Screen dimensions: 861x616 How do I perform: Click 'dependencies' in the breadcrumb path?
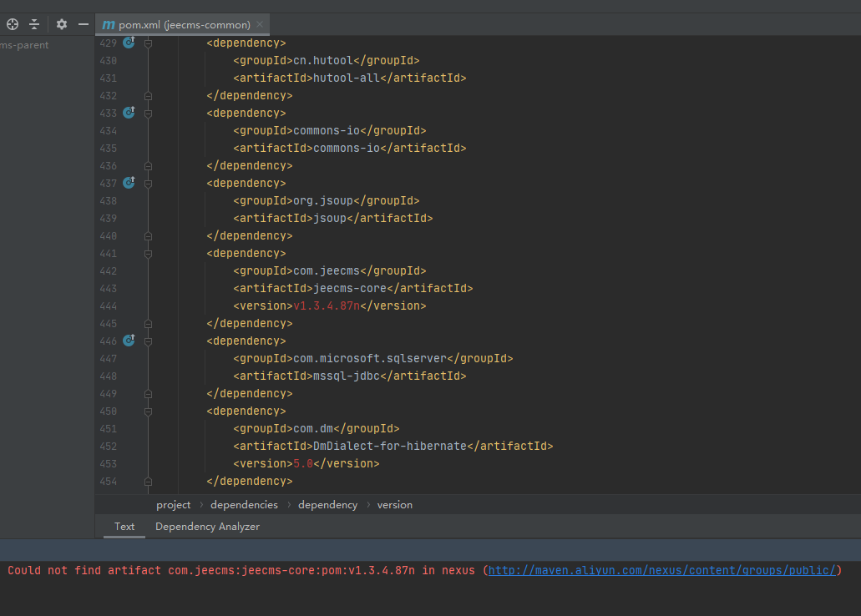pos(244,505)
